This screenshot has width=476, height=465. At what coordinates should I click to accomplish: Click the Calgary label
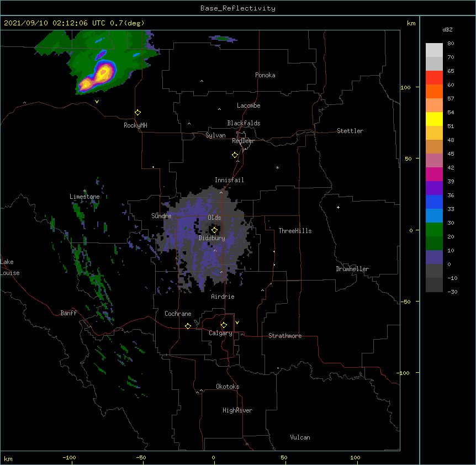221,333
